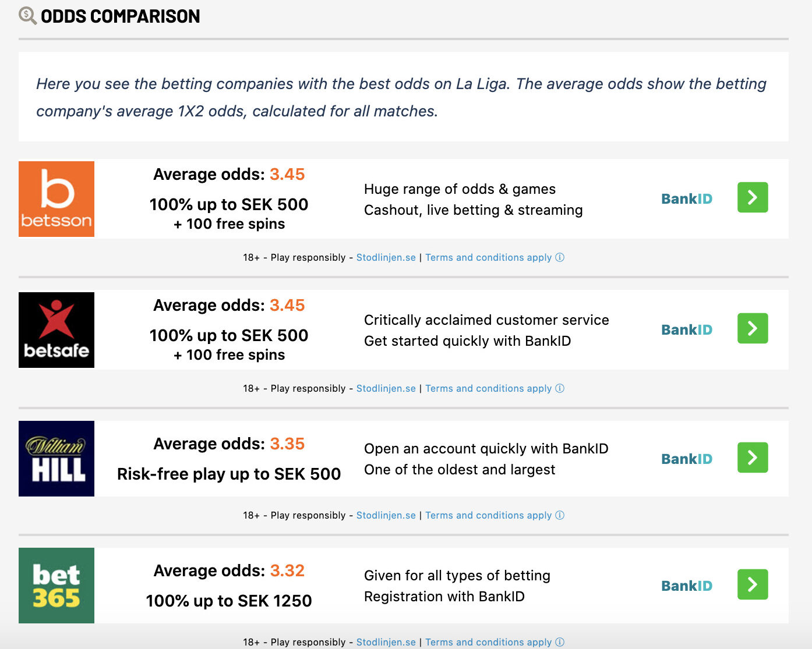812x649 pixels.
Task: Click the BankID logo in Betsson row
Action: coord(687,199)
